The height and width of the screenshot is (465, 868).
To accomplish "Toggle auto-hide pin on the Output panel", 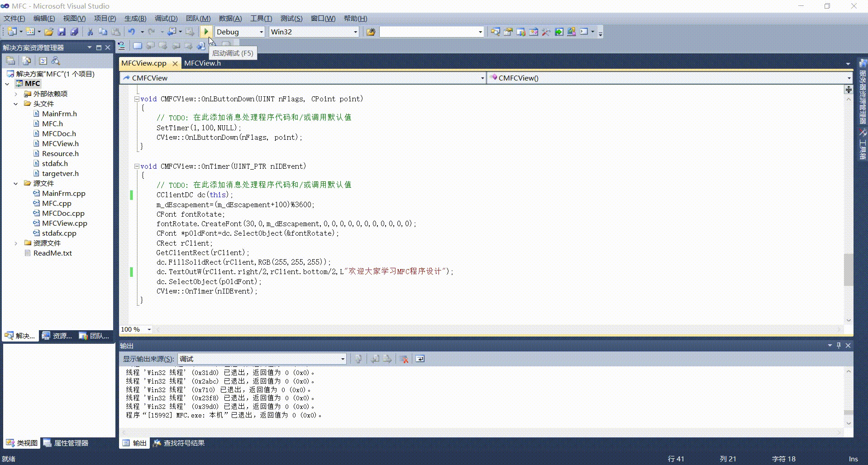I will coord(839,346).
